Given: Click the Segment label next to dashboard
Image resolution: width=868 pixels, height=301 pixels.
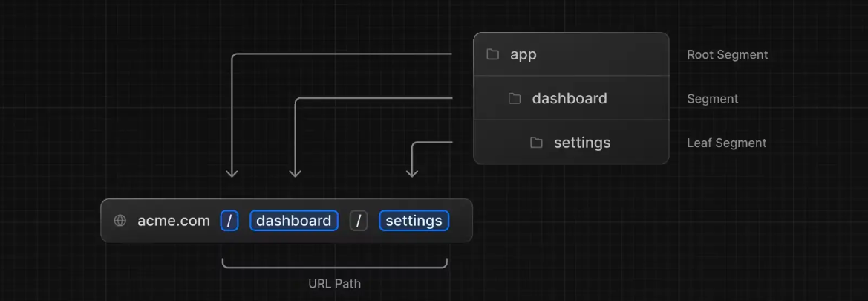Looking at the screenshot, I should (x=713, y=99).
